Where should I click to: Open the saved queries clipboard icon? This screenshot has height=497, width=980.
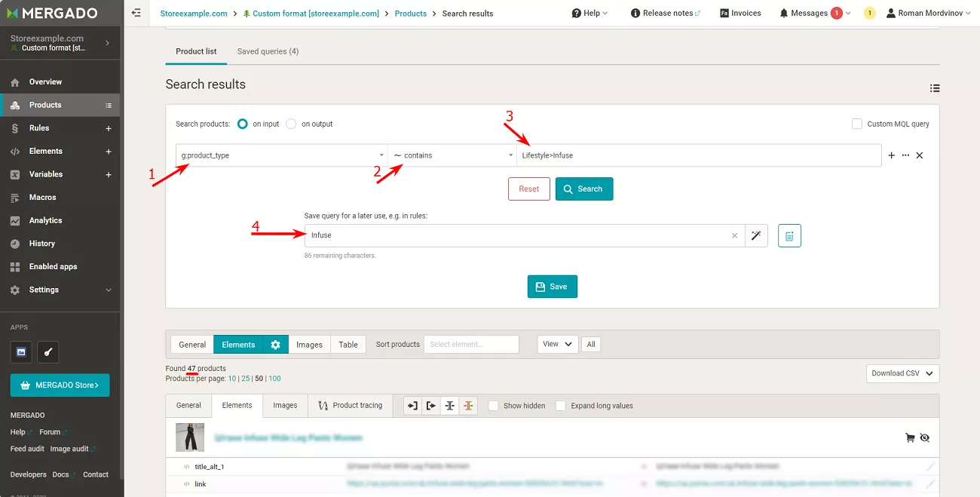point(789,236)
